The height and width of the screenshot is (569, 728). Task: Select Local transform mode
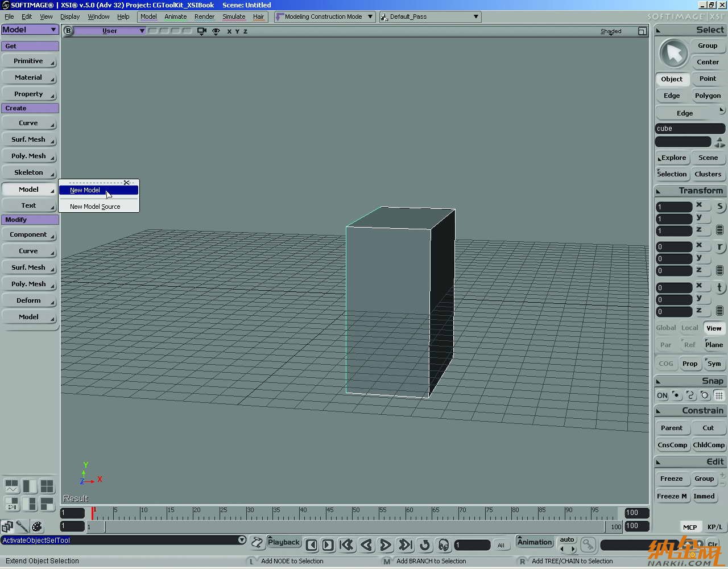click(690, 328)
